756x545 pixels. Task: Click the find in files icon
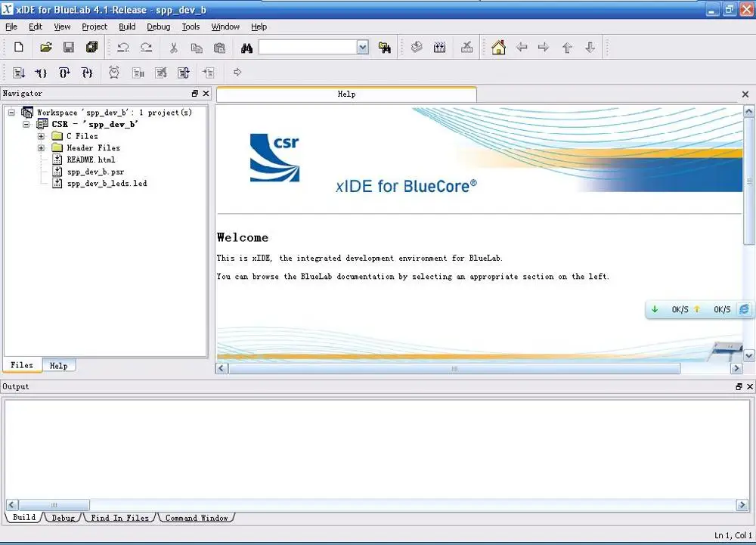coord(384,47)
